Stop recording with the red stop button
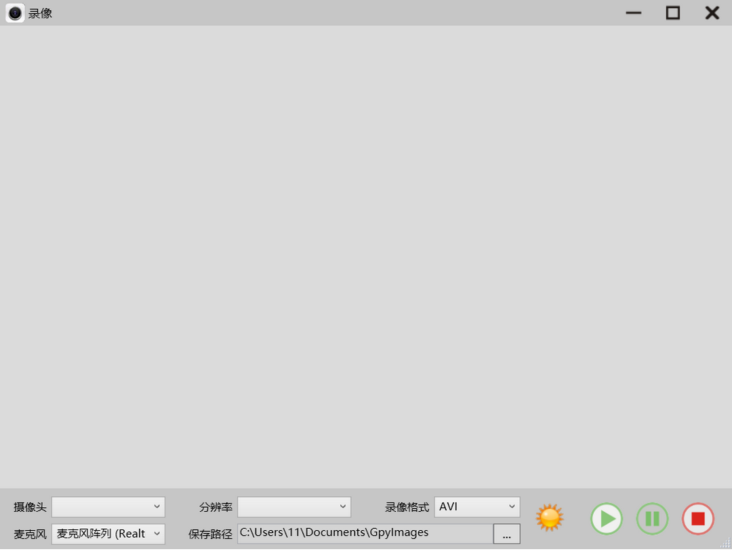This screenshot has height=560, width=732. click(x=697, y=519)
